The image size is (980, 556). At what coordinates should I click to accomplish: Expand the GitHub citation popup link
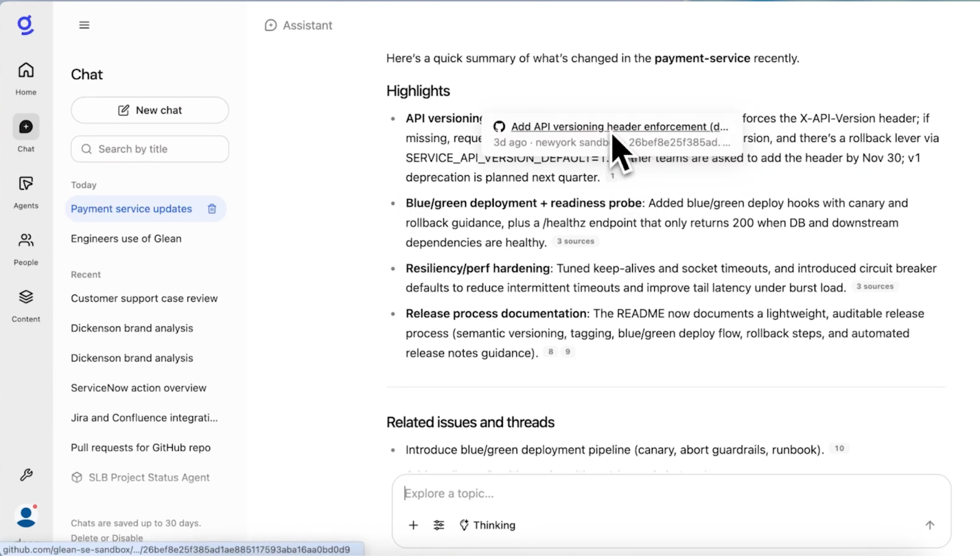point(619,127)
